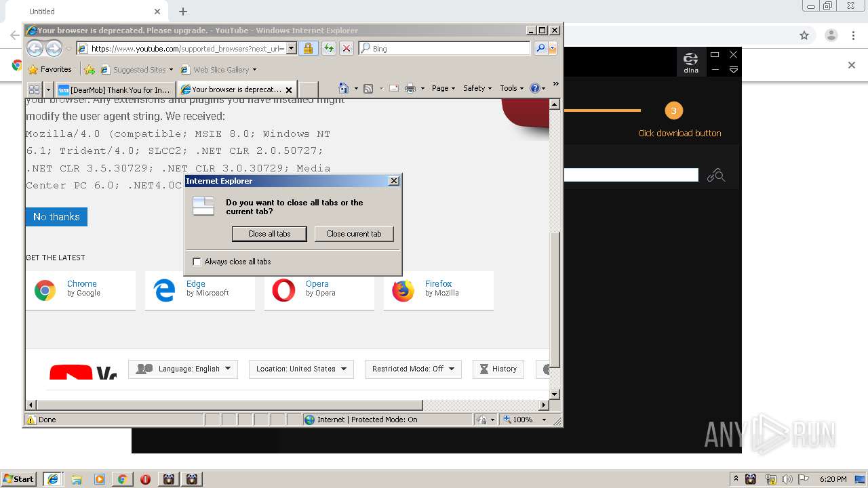Open Internet Explorer from the taskbar
Screen dimensions: 868x488
(53, 479)
